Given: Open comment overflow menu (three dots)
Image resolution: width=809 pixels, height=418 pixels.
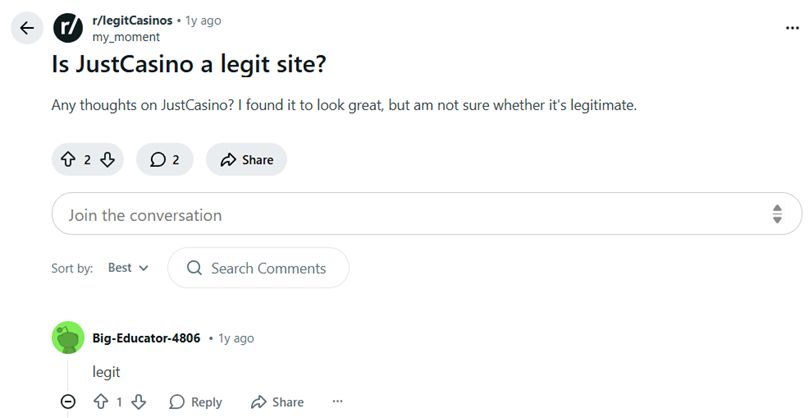Looking at the screenshot, I should [x=337, y=402].
